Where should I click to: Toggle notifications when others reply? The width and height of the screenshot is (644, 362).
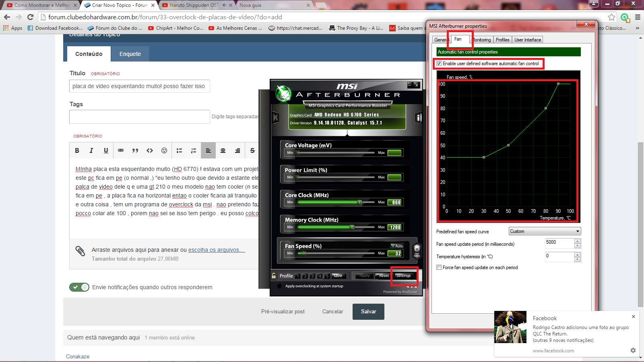point(79,287)
